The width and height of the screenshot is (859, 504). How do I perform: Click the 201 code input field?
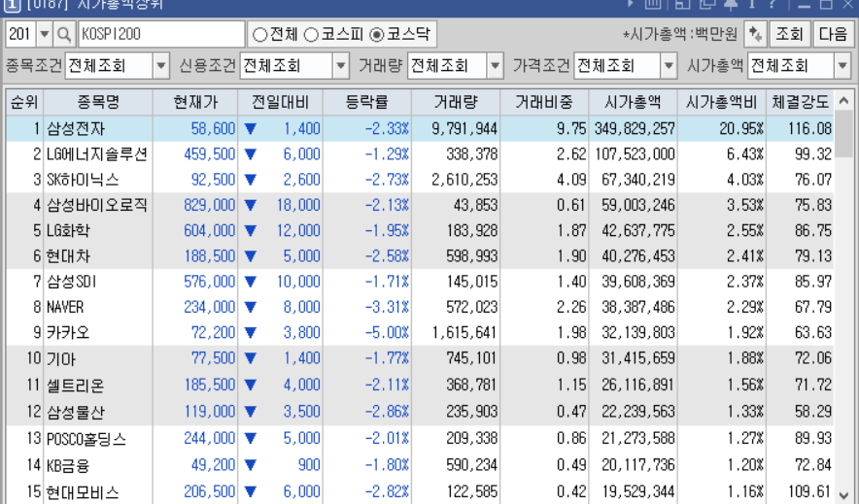click(21, 35)
